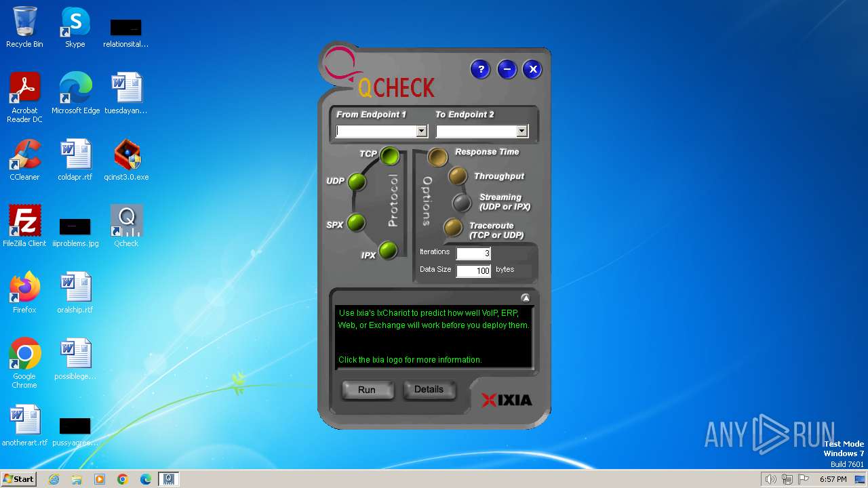Choose the Streaming (UDP or IPX) option
This screenshot has width=868, height=488.
pos(462,203)
